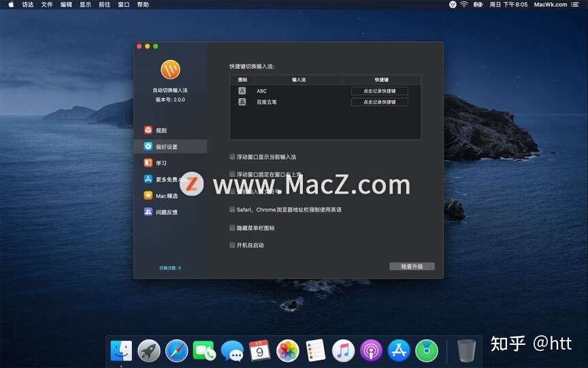Enable 开机自启动 checkbox
588x368 pixels.
(232, 245)
